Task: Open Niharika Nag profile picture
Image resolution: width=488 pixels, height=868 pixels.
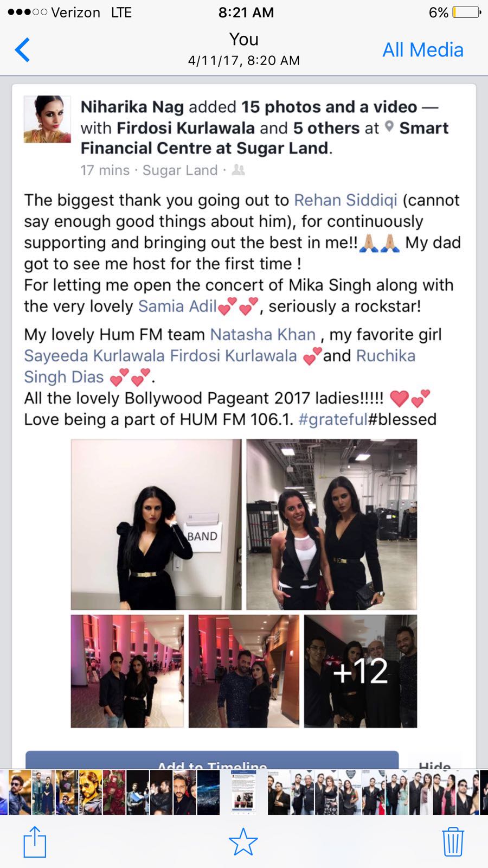Action: pos(47,119)
